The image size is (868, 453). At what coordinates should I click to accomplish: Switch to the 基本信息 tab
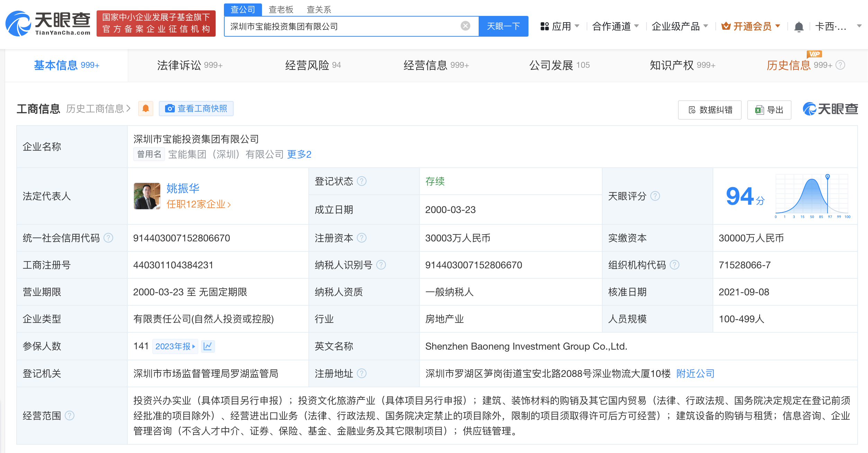click(x=66, y=65)
